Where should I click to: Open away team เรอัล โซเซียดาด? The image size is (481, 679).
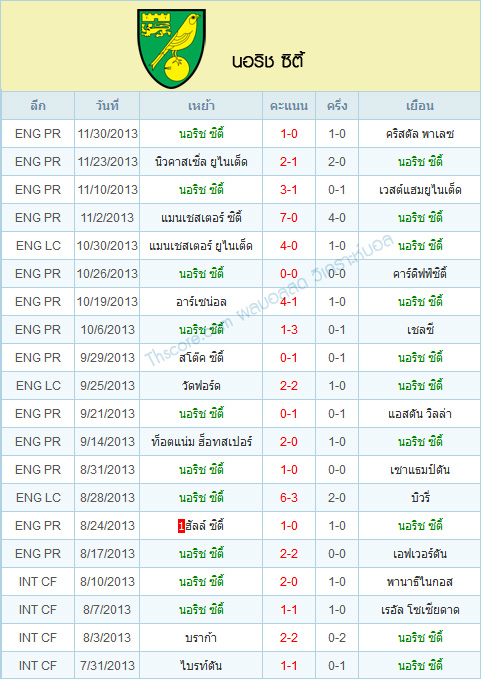click(420, 610)
